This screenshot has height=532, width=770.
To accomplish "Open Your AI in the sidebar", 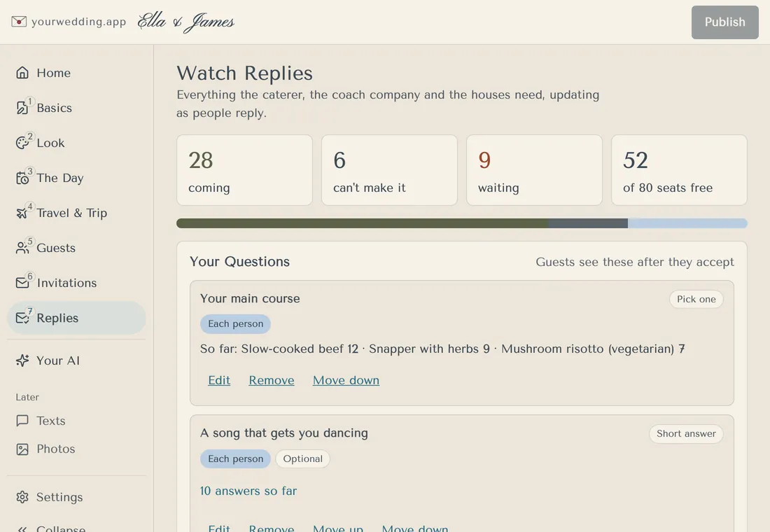I will coord(76,360).
